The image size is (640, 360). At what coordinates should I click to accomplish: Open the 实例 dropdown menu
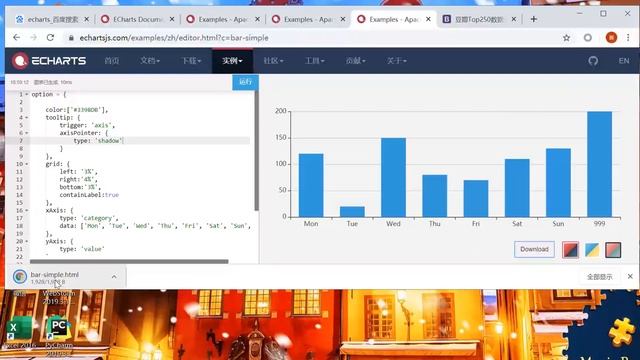coord(232,61)
